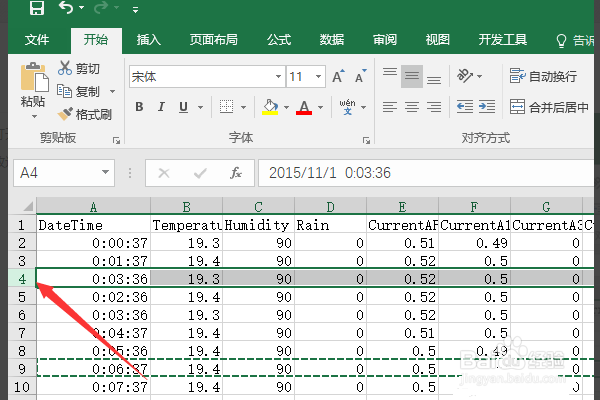Click the increase indent icon
Screen dimensions: 600x400
(487, 107)
